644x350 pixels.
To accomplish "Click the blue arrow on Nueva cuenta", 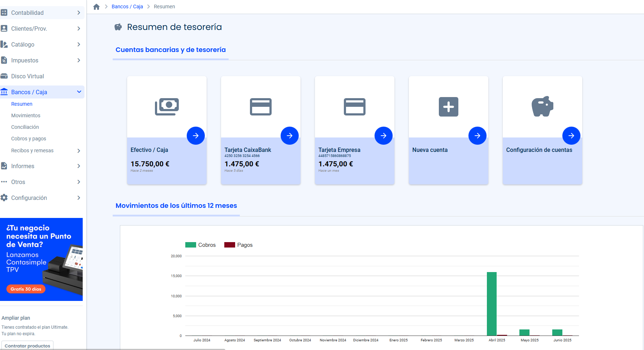I will pyautogui.click(x=477, y=136).
